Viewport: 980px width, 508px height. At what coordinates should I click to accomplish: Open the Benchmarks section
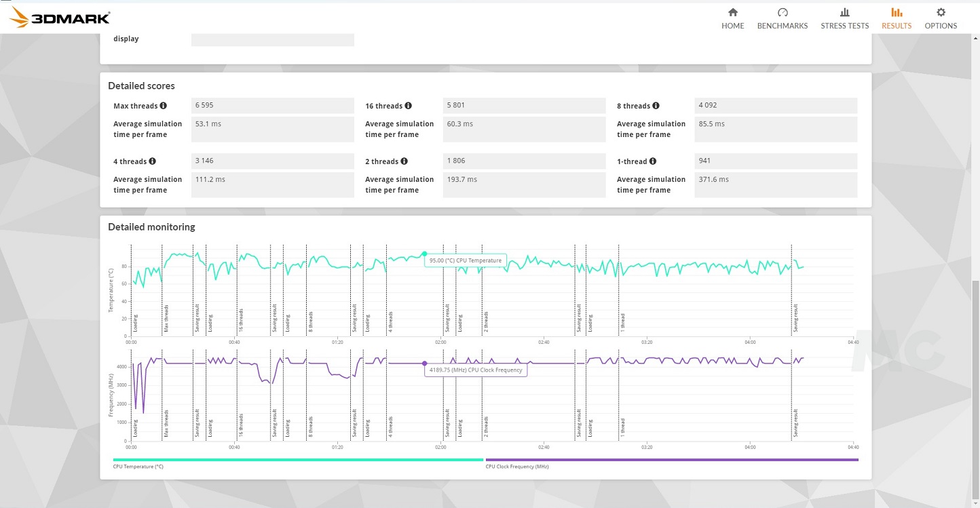point(782,18)
